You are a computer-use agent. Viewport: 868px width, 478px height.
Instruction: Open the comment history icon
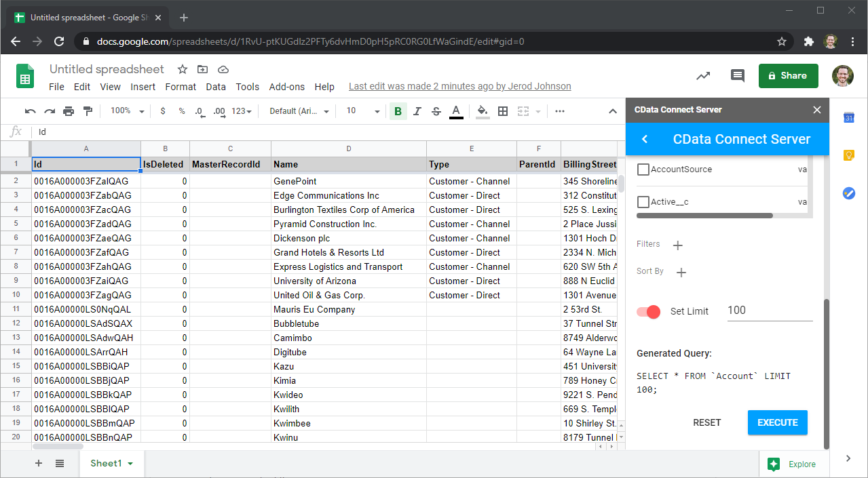point(738,76)
